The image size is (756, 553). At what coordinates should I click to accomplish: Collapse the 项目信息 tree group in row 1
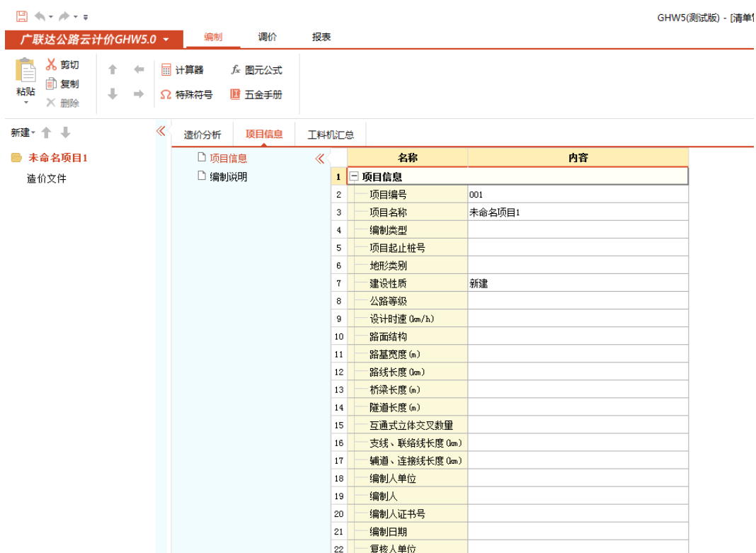[x=354, y=177]
